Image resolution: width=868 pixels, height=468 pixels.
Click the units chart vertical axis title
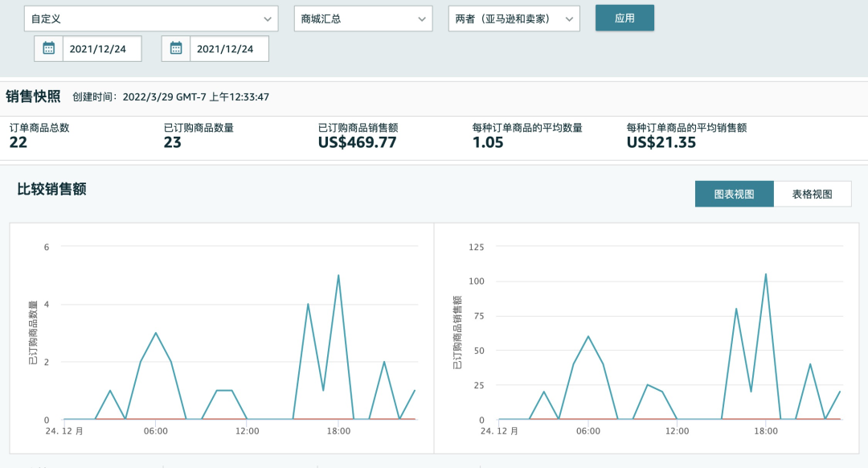33,332
